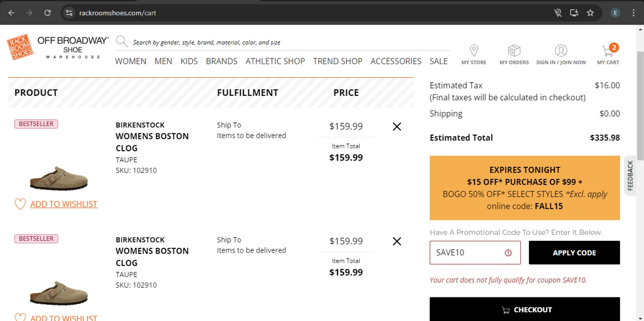Click the SAVE10 coupon error message
Viewport: 644px width, 321px height.
[x=508, y=280]
